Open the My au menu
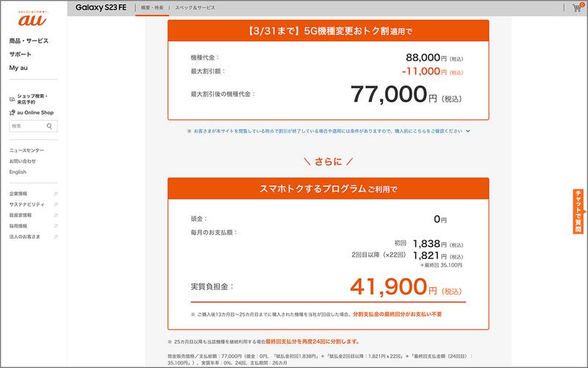Image resolution: width=588 pixels, height=368 pixels. (18, 68)
